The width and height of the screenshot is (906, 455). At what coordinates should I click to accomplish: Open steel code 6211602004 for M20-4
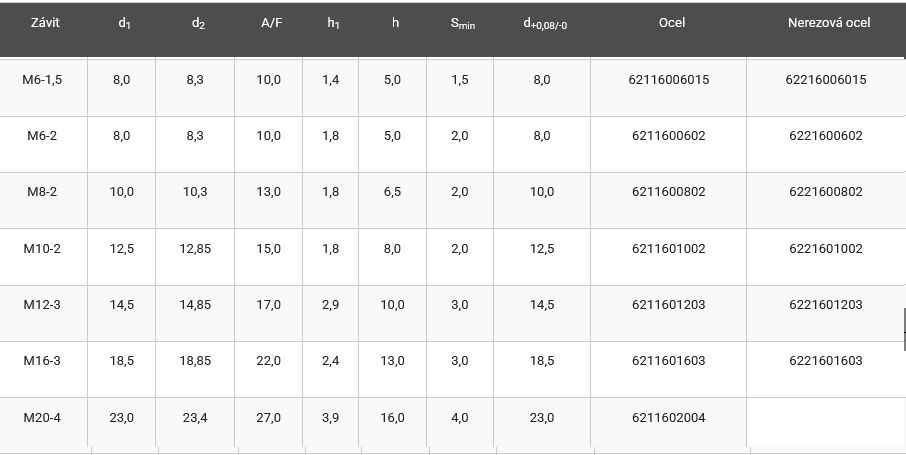(x=669, y=418)
